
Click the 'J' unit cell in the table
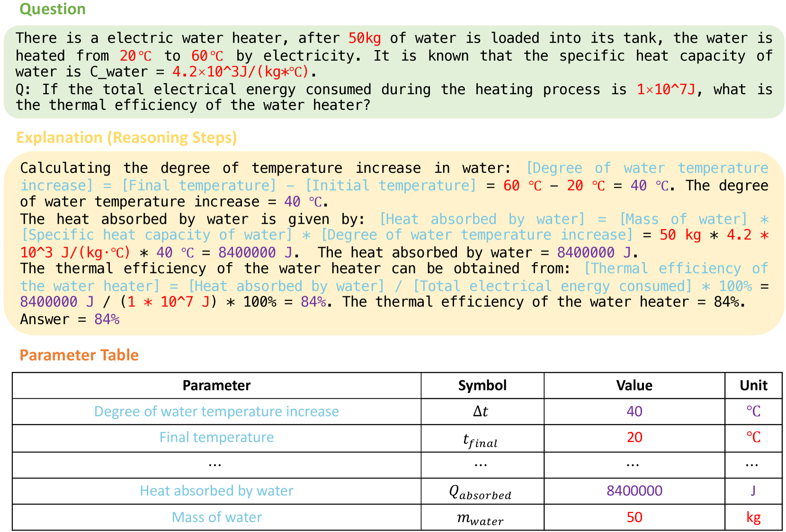pos(753,491)
